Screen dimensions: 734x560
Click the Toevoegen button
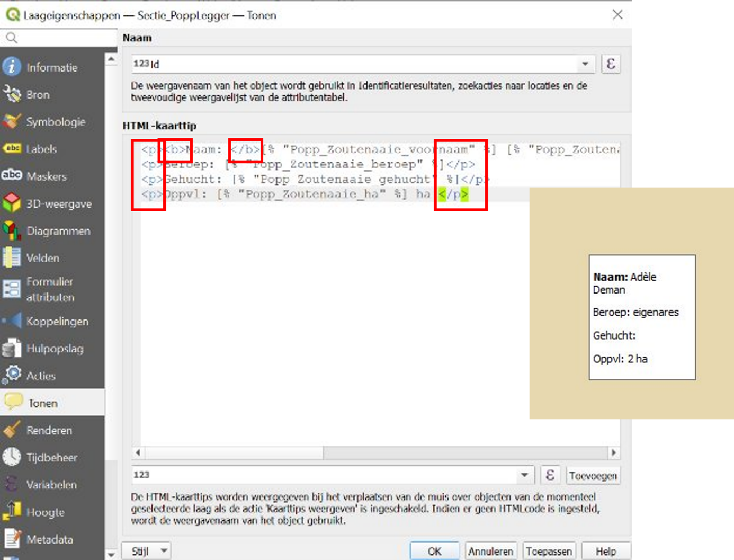click(x=593, y=475)
